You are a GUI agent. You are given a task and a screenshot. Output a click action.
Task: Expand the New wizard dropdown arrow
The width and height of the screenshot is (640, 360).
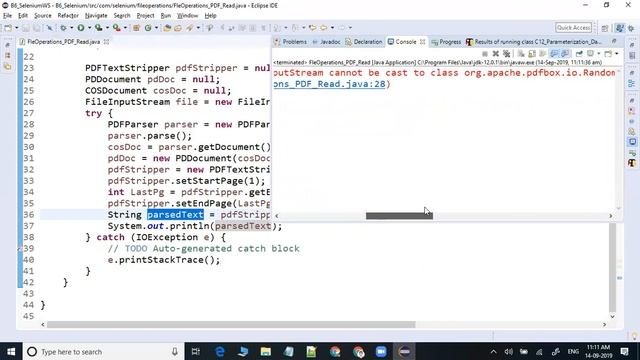16,28
